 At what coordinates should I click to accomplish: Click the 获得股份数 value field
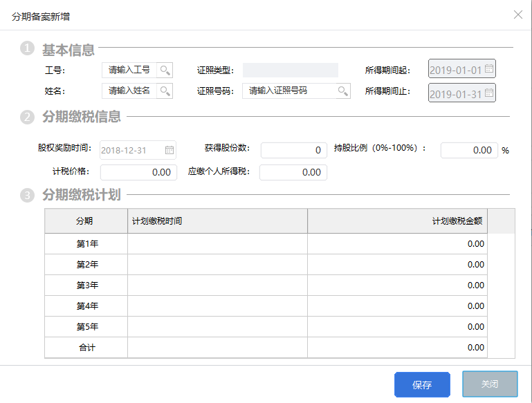tap(294, 150)
